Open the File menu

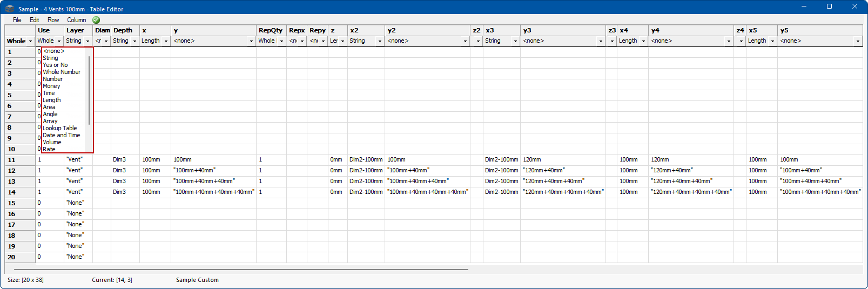17,20
